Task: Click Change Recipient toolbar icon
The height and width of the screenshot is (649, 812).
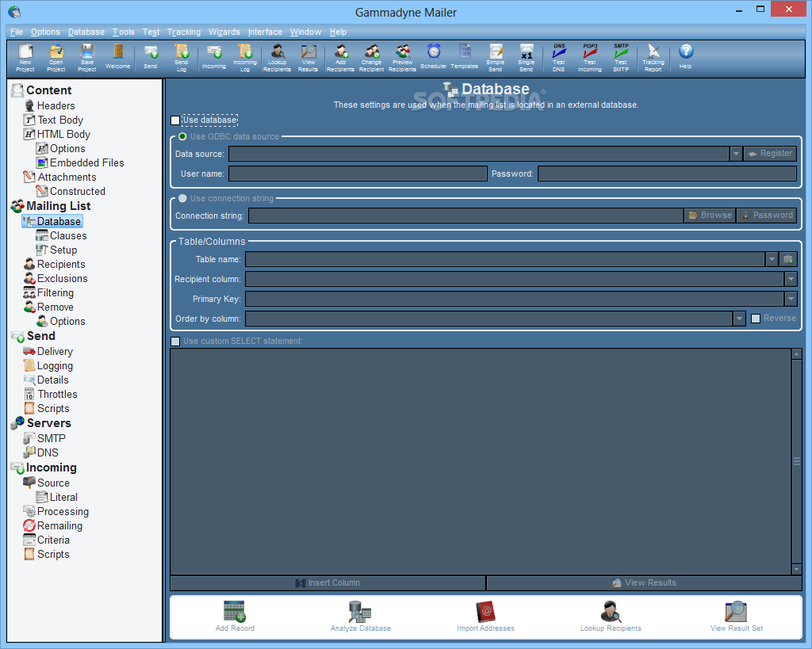Action: 371,57
